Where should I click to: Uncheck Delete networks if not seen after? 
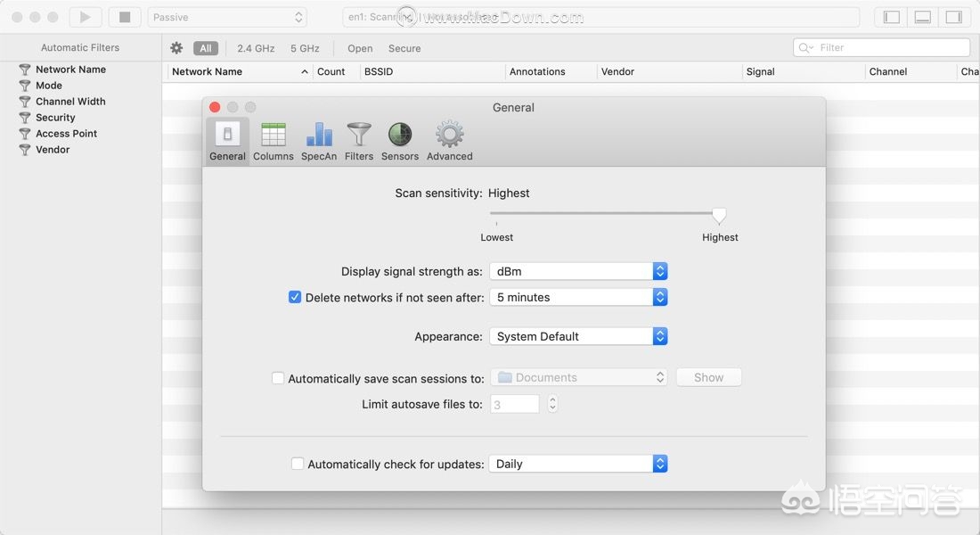295,297
